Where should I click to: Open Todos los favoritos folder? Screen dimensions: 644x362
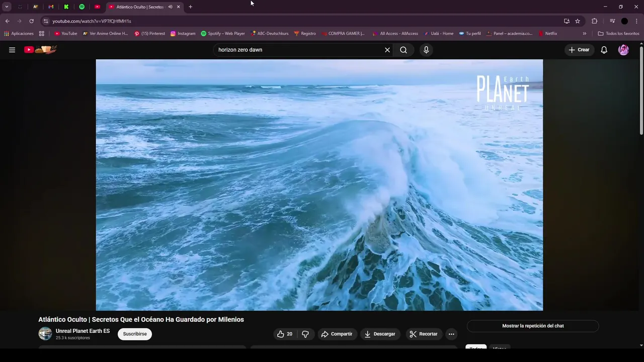click(x=618, y=34)
